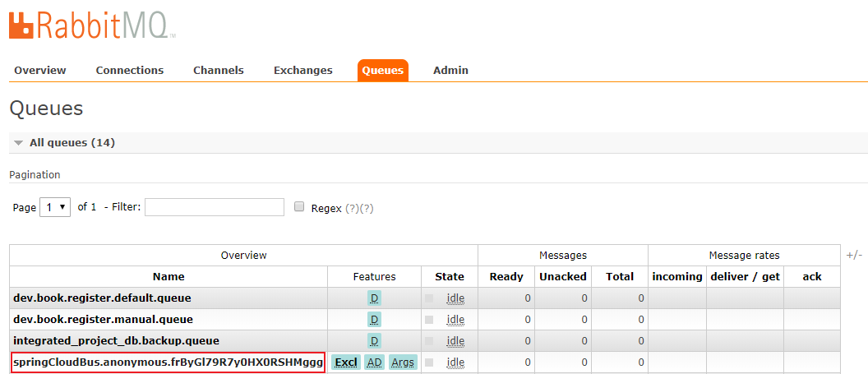
Task: Click the Queues page heading
Action: pos(47,109)
